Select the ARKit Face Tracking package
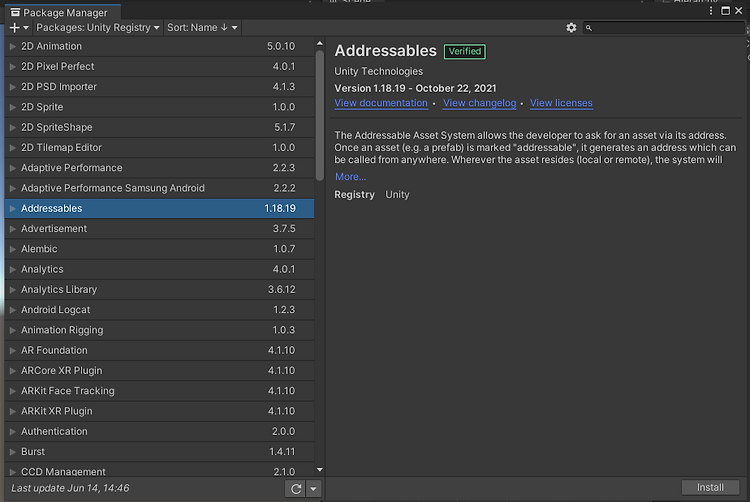This screenshot has width=750, height=502. pos(159,391)
